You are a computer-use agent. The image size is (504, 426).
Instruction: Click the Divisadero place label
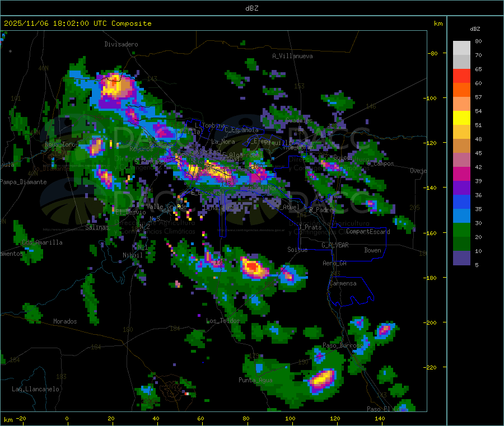tap(121, 44)
